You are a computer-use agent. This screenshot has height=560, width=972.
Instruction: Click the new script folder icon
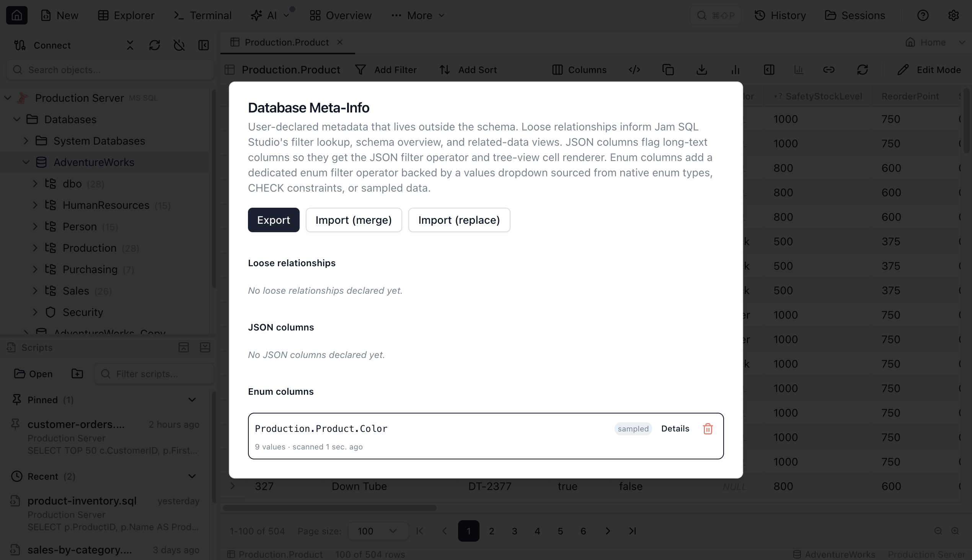[x=77, y=373]
